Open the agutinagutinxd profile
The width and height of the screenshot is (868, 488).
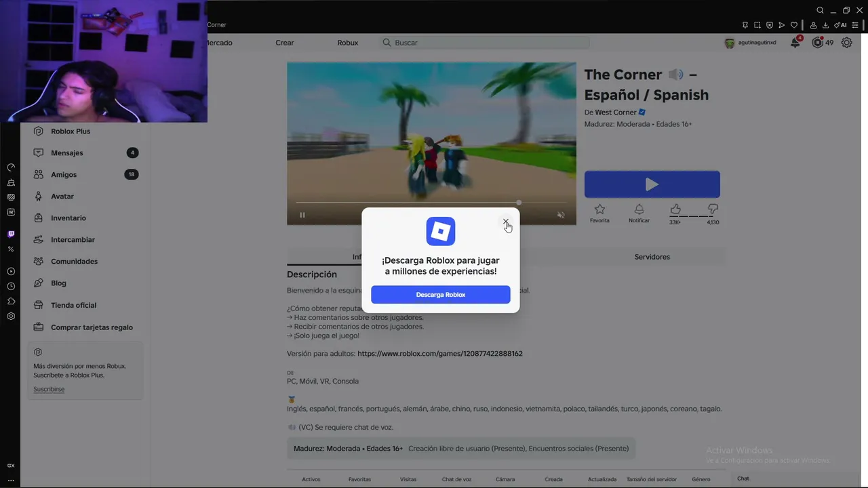tap(750, 43)
